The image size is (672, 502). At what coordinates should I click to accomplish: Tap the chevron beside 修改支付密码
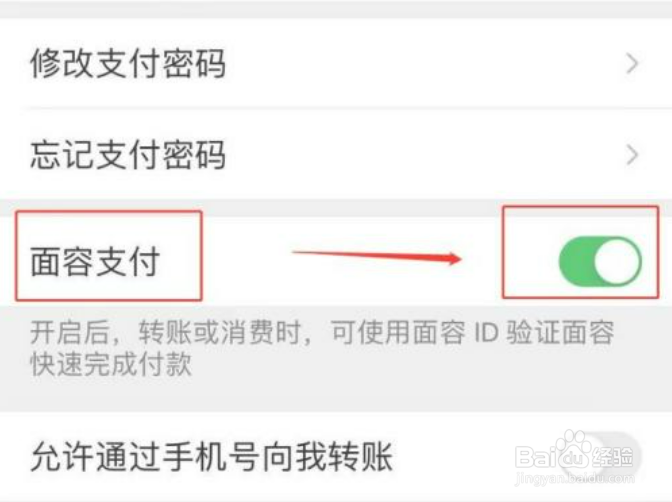(x=632, y=64)
